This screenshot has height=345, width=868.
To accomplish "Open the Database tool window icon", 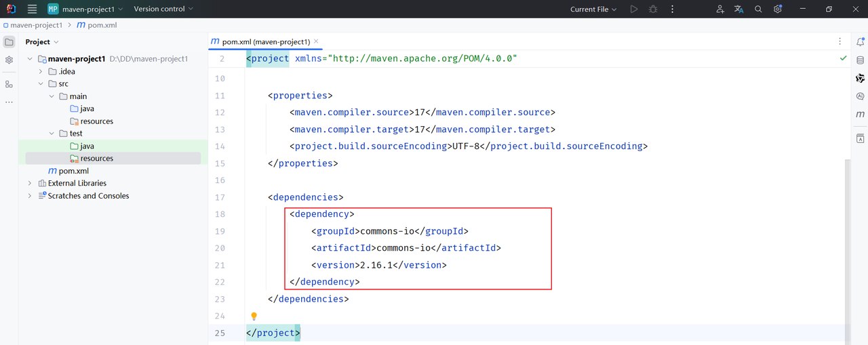I will click(x=860, y=60).
